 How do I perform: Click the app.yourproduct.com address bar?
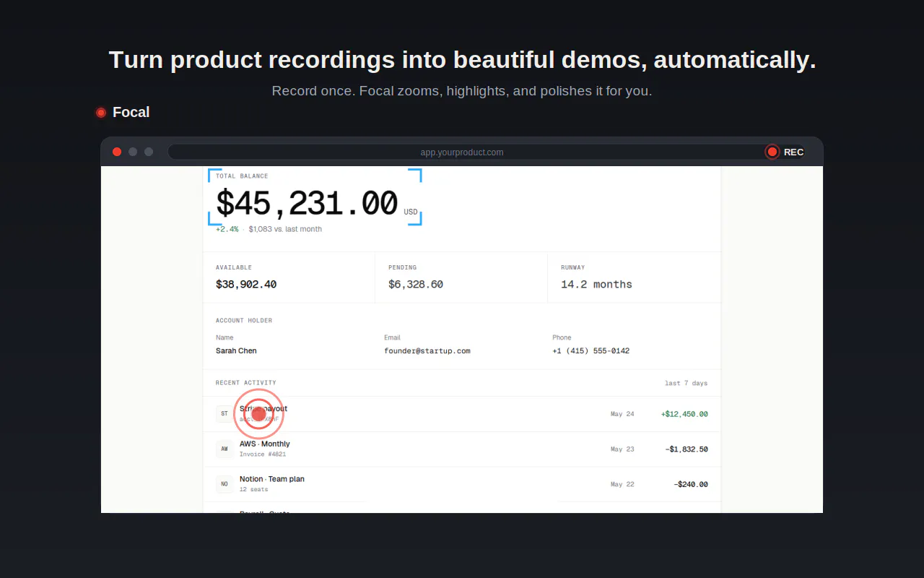pyautogui.click(x=462, y=152)
